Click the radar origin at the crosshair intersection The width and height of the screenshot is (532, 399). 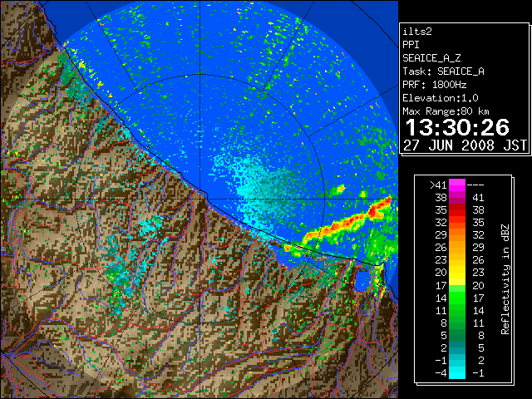tap(199, 199)
